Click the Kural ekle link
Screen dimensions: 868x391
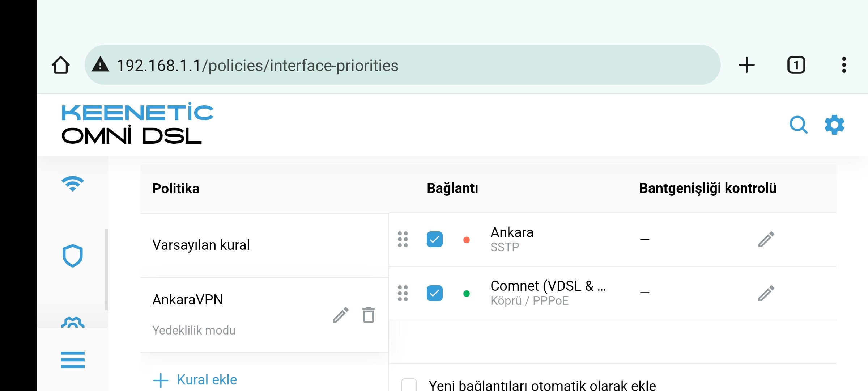point(195,380)
